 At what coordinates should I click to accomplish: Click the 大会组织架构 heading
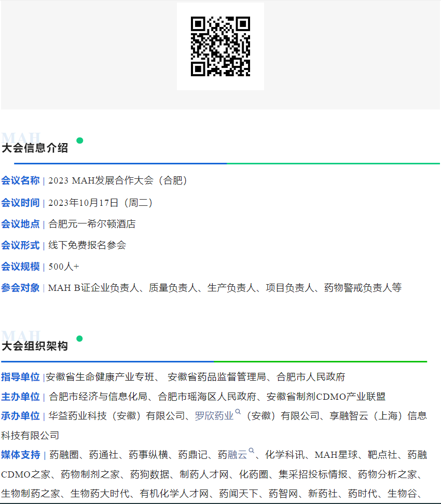tap(35, 346)
